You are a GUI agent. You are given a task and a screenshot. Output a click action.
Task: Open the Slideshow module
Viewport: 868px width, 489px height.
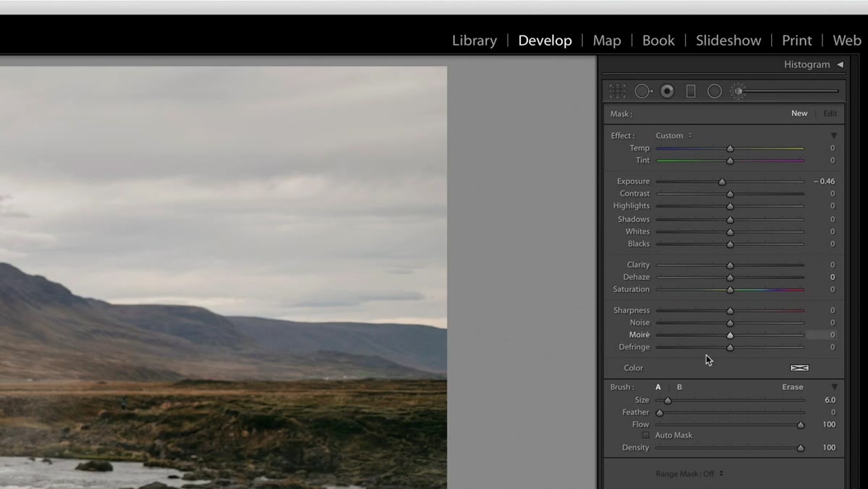(x=728, y=41)
